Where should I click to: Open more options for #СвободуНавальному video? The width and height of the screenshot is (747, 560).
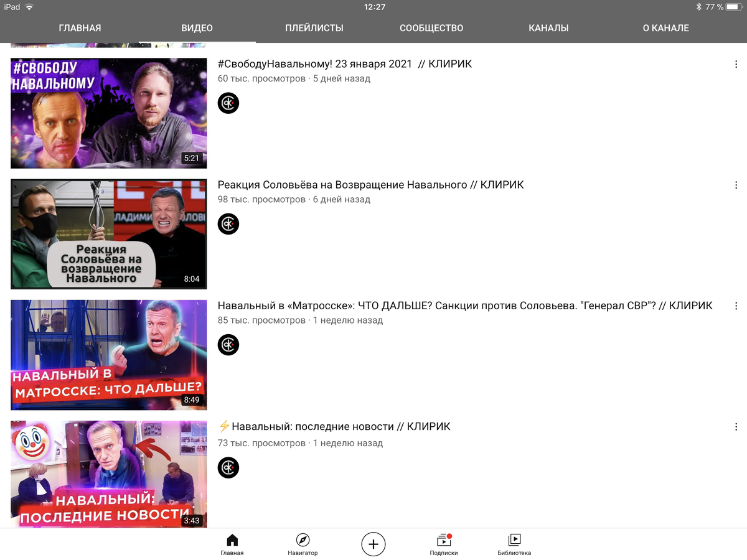736,64
